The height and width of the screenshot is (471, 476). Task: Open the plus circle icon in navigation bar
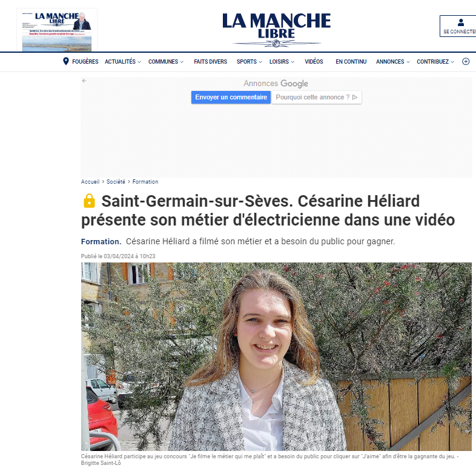click(466, 61)
